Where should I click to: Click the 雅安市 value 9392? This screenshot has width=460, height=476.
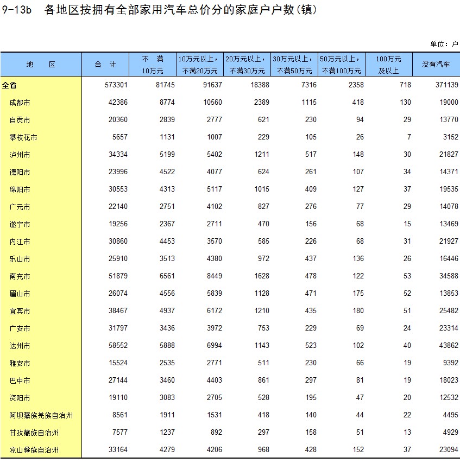click(x=450, y=363)
